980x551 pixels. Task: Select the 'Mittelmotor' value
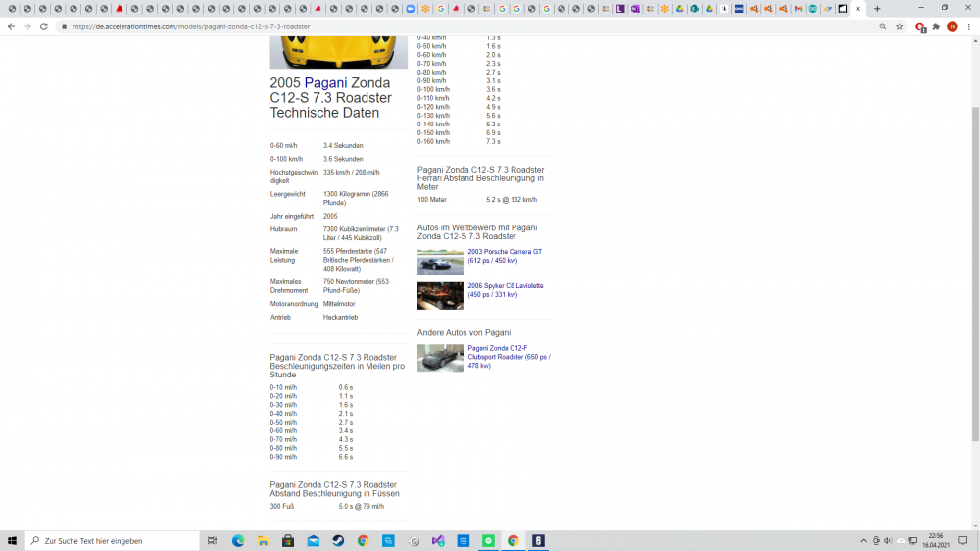(x=339, y=304)
